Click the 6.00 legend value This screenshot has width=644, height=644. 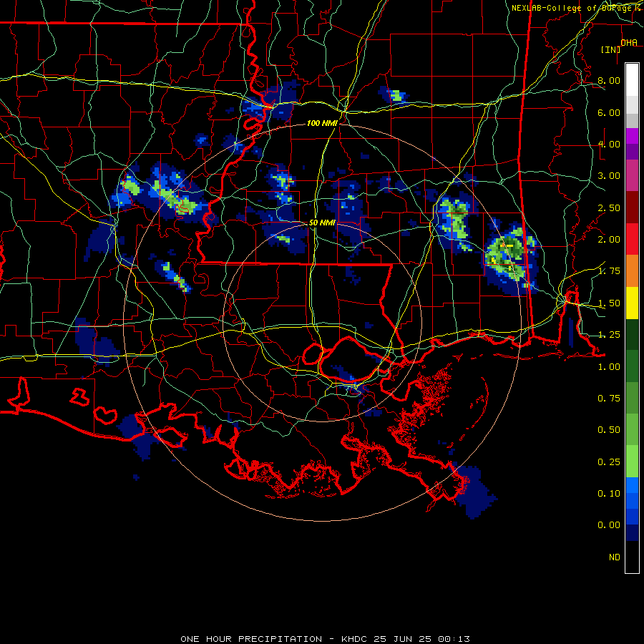pyautogui.click(x=609, y=112)
